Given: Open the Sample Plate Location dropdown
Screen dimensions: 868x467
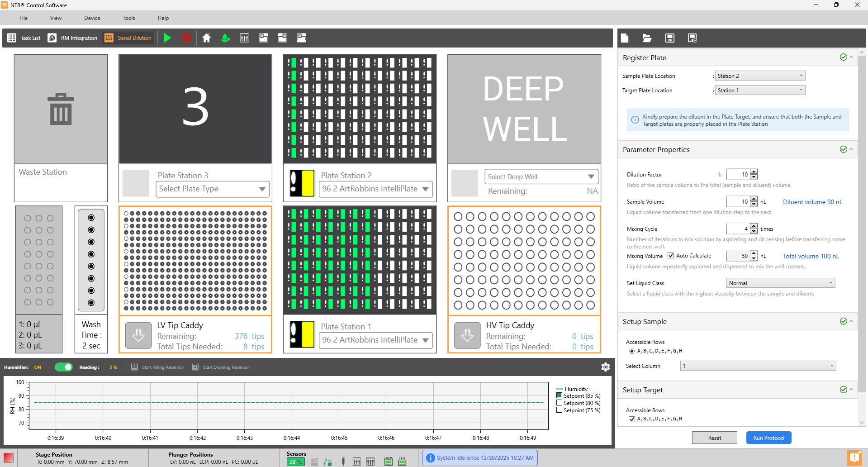Looking at the screenshot, I should click(x=759, y=76).
